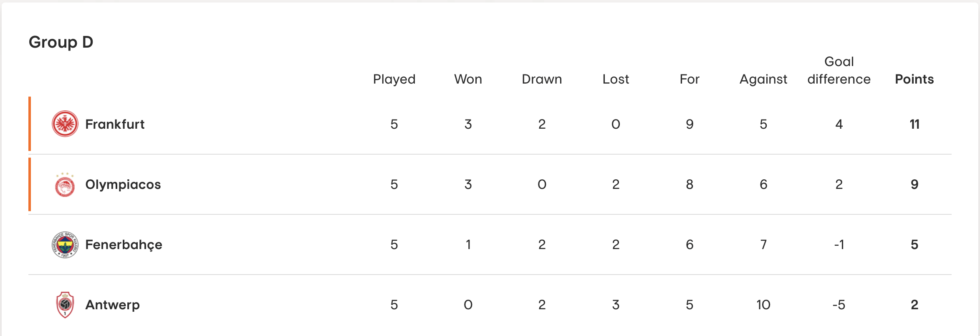980x336 pixels.
Task: Click the Points column header
Action: [x=914, y=79]
